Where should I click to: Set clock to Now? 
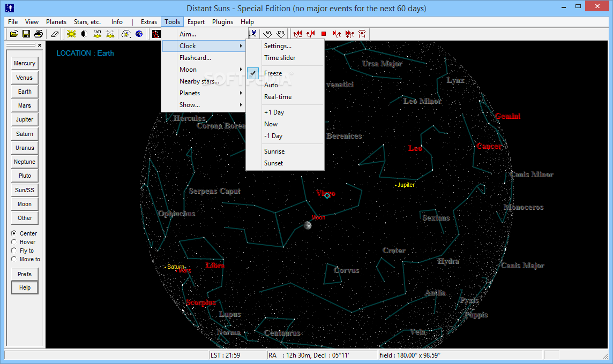285,124
